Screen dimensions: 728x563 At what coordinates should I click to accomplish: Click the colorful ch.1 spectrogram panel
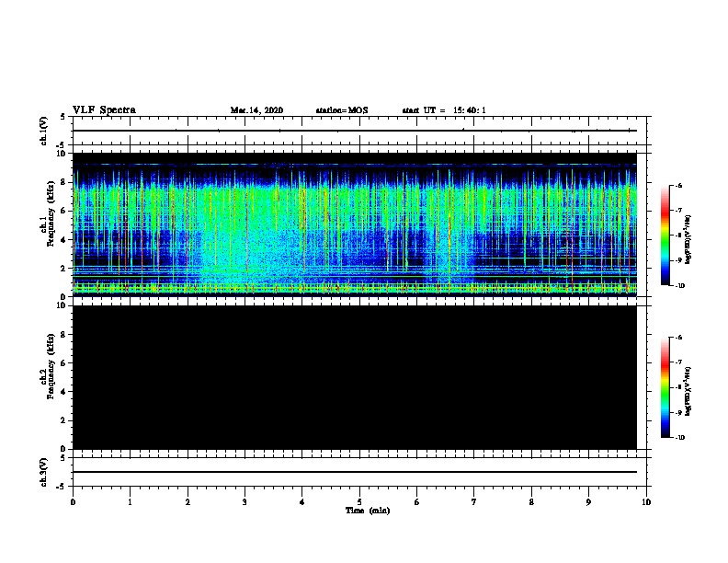[x=355, y=224]
